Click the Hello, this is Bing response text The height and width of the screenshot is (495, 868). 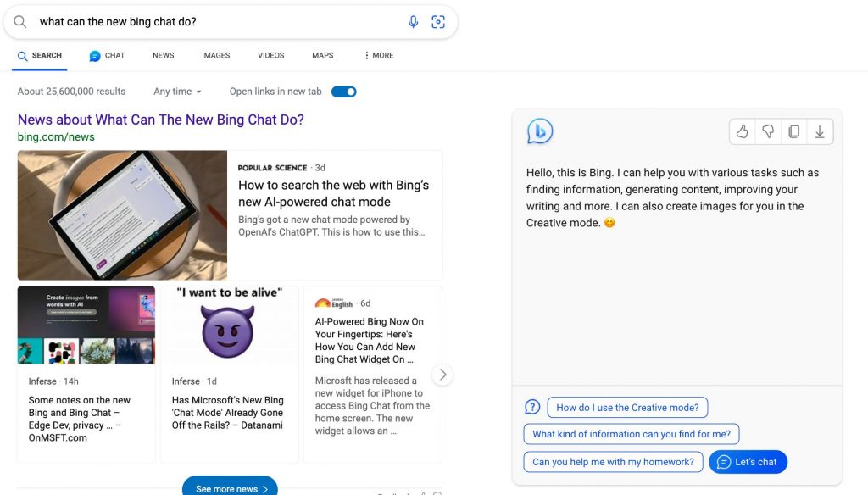pyautogui.click(x=672, y=197)
